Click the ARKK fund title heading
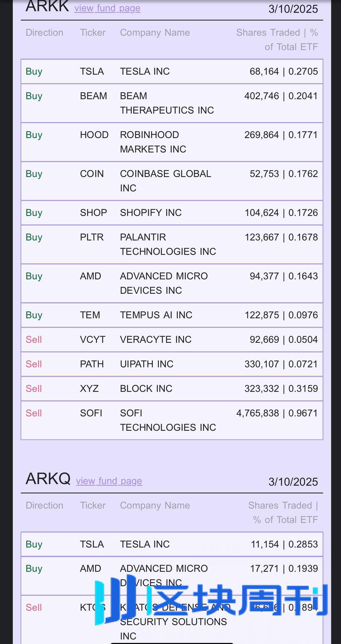The height and width of the screenshot is (644, 341). (x=47, y=6)
